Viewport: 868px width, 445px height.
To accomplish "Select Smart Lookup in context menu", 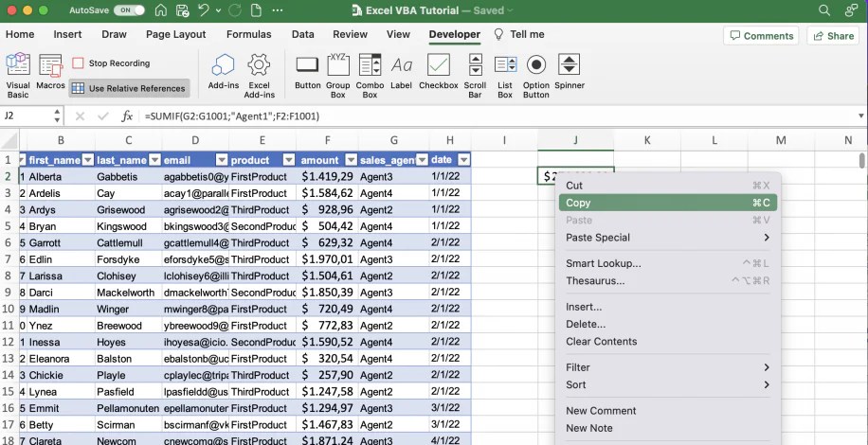I will click(668, 263).
